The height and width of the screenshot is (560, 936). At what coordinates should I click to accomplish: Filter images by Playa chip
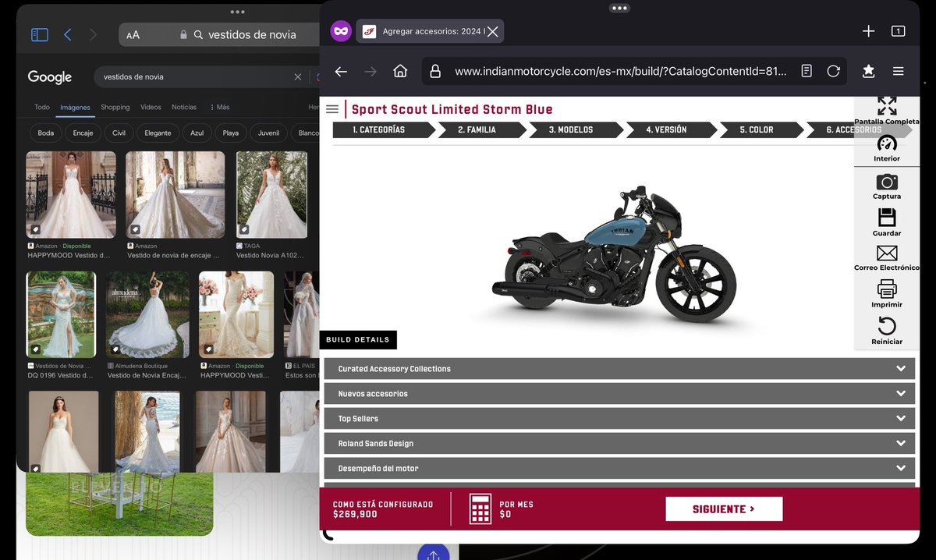pos(231,133)
